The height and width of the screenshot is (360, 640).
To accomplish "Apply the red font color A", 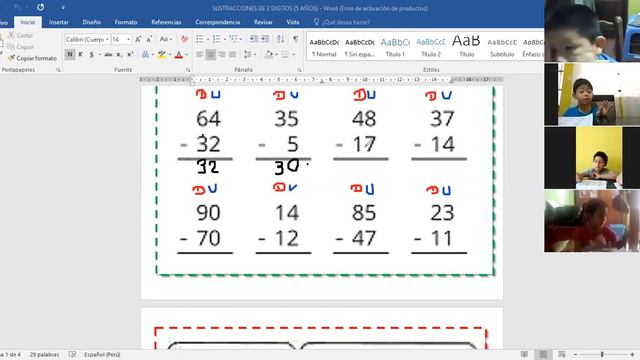I will pyautogui.click(x=178, y=54).
